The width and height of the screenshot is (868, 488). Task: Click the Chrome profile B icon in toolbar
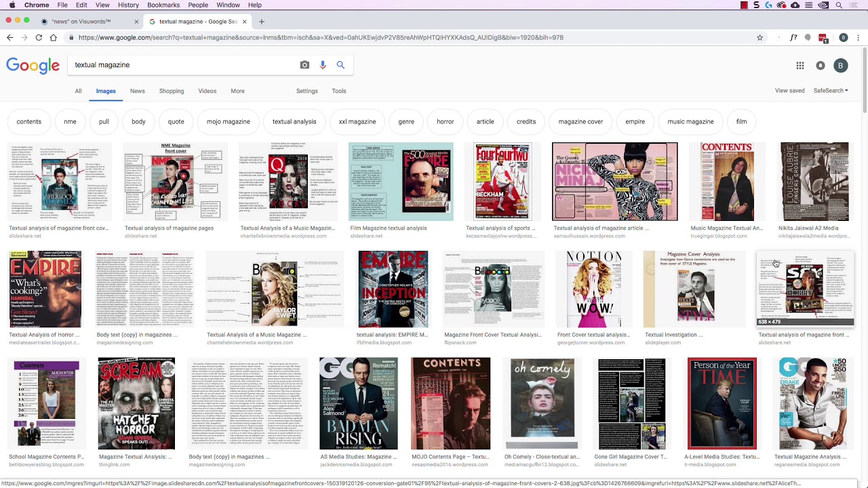(844, 37)
